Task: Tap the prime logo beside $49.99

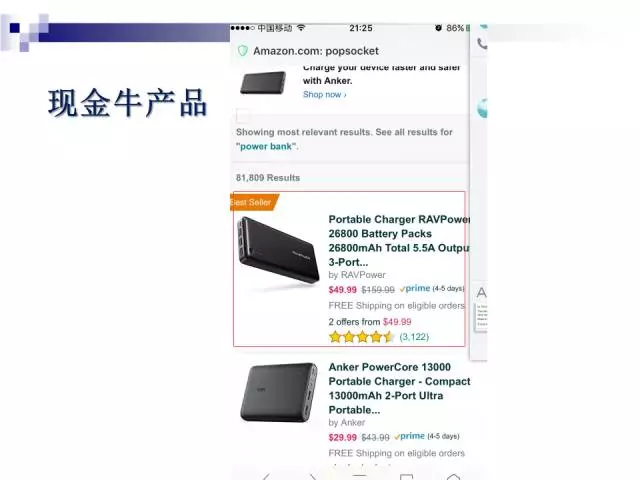Action: click(x=415, y=289)
